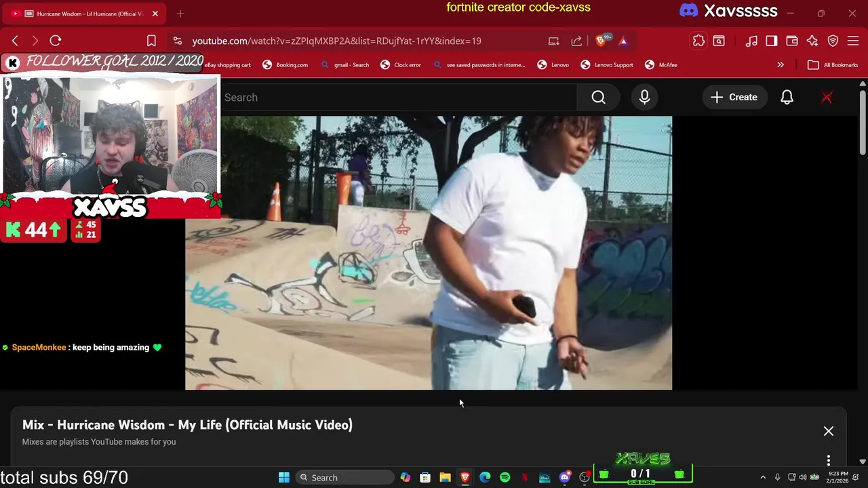Open gmail - Search bookmark
This screenshot has width=868, height=488.
[x=344, y=65]
